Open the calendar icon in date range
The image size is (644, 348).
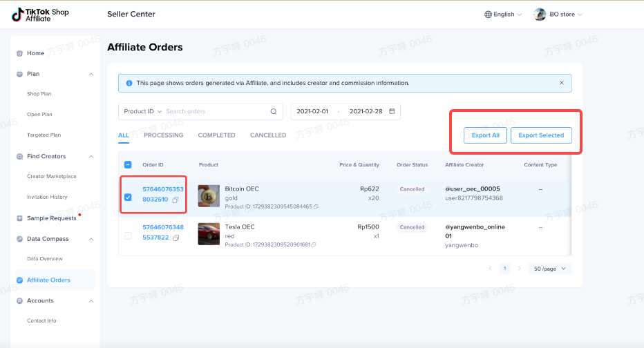[392, 111]
